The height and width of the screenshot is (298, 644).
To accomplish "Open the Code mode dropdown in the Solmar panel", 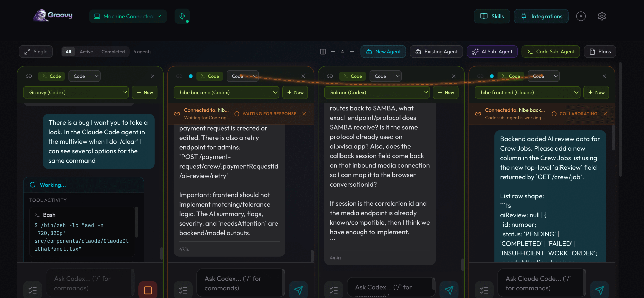I will click(385, 76).
